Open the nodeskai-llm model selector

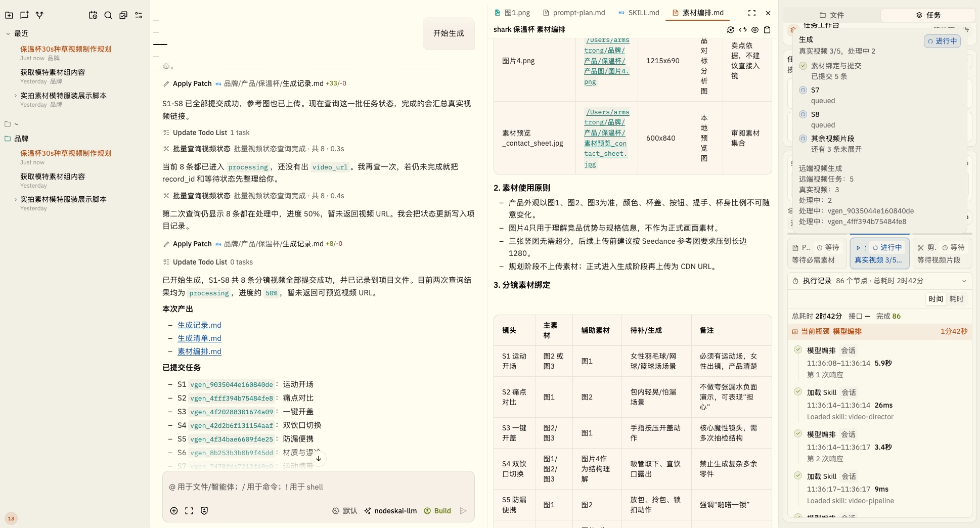(390, 511)
